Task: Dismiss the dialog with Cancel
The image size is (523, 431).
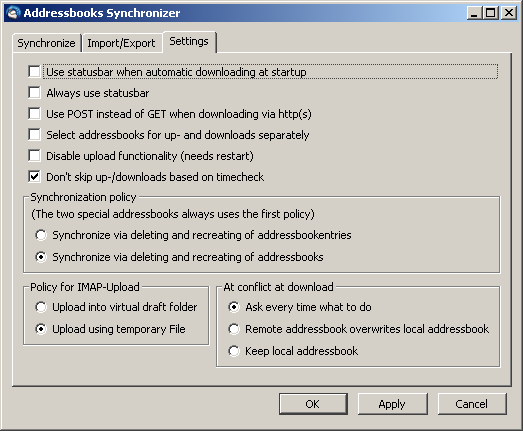Action: tap(472, 404)
